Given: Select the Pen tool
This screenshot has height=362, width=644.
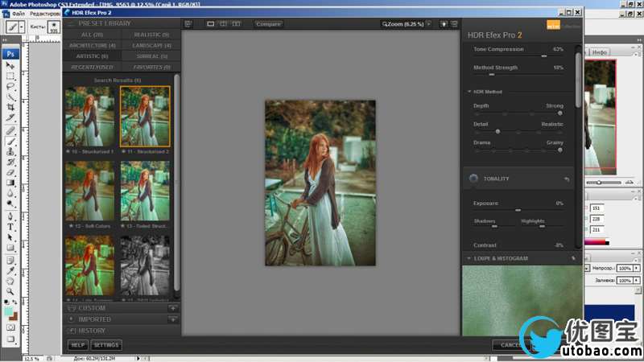Looking at the screenshot, I should [10, 216].
